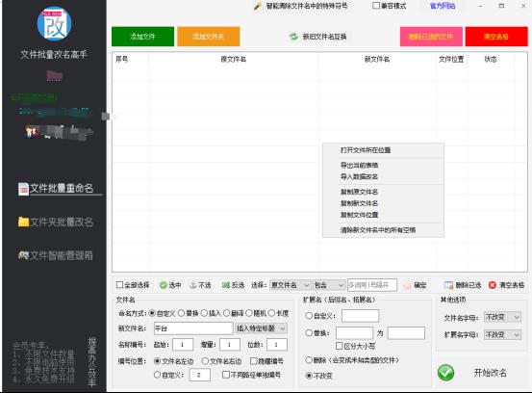
Task: Click the green 添加文件 button
Action: [x=142, y=37]
